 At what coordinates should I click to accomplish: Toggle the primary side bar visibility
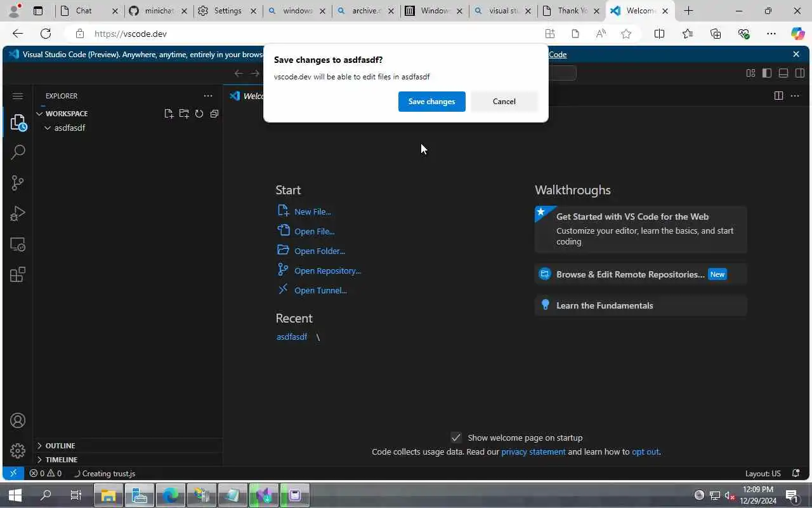pos(767,73)
